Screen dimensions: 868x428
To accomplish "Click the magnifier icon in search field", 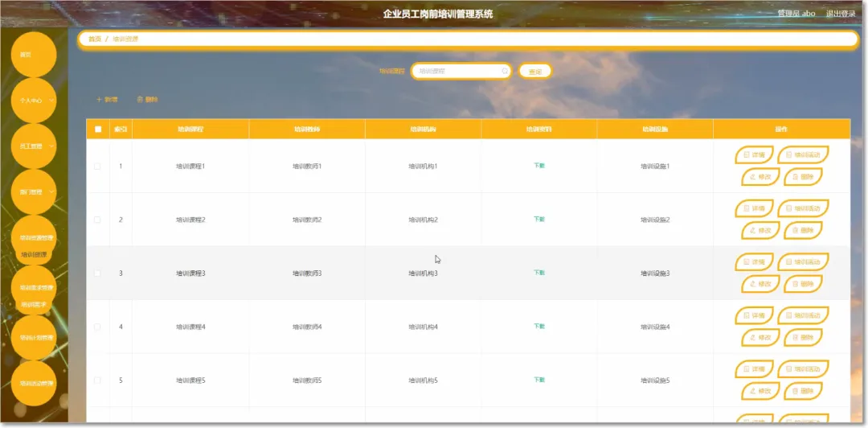I will coord(504,71).
